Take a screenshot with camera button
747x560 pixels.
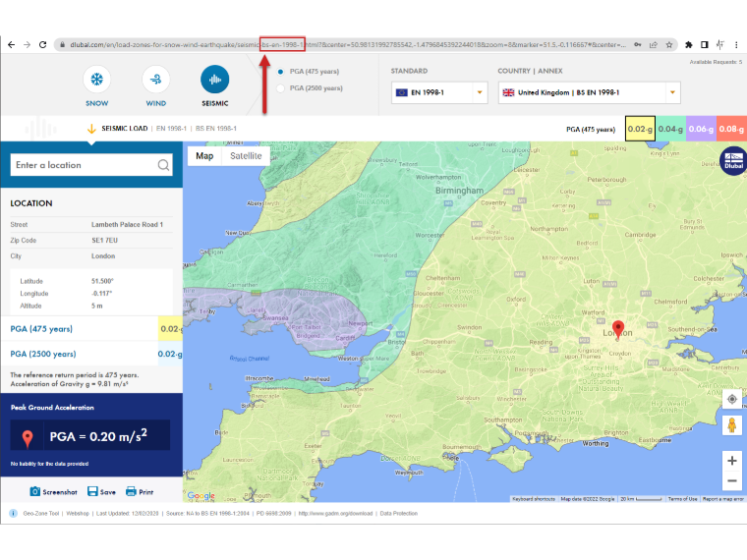[x=53, y=492]
